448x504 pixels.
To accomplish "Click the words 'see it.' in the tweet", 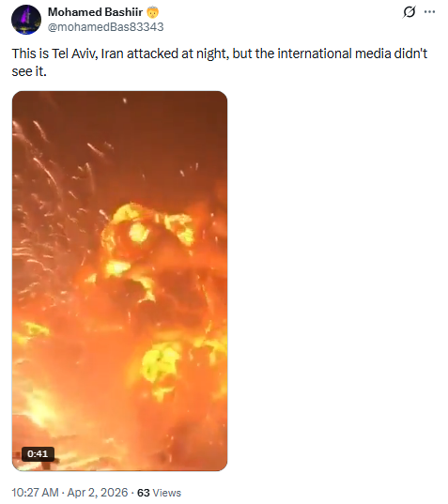I will pyautogui.click(x=29, y=71).
